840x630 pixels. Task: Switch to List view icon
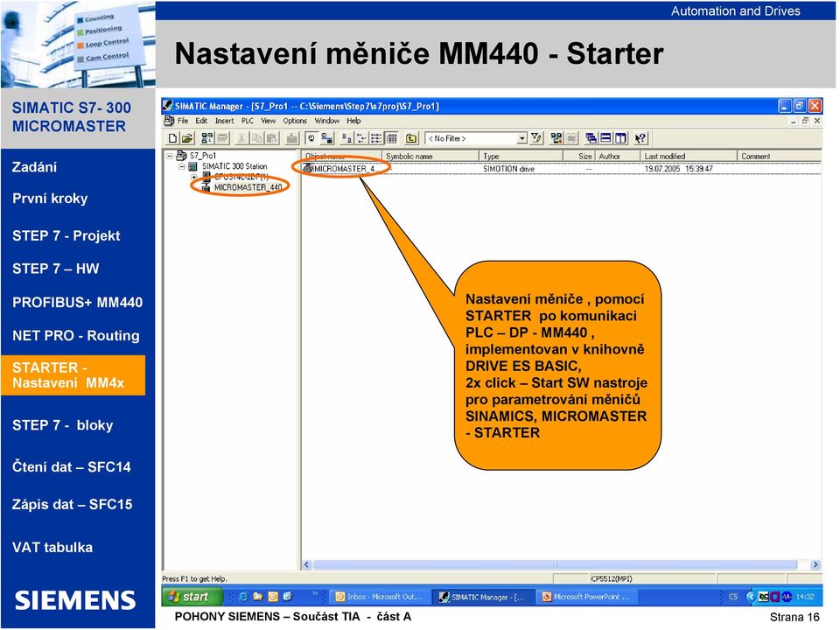(x=376, y=139)
